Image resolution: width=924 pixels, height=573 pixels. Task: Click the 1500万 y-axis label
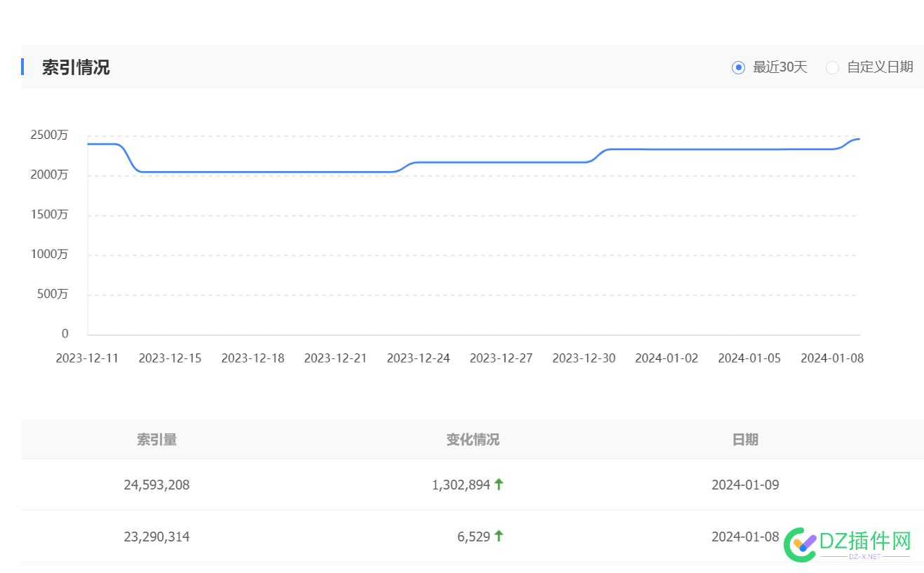pos(49,215)
